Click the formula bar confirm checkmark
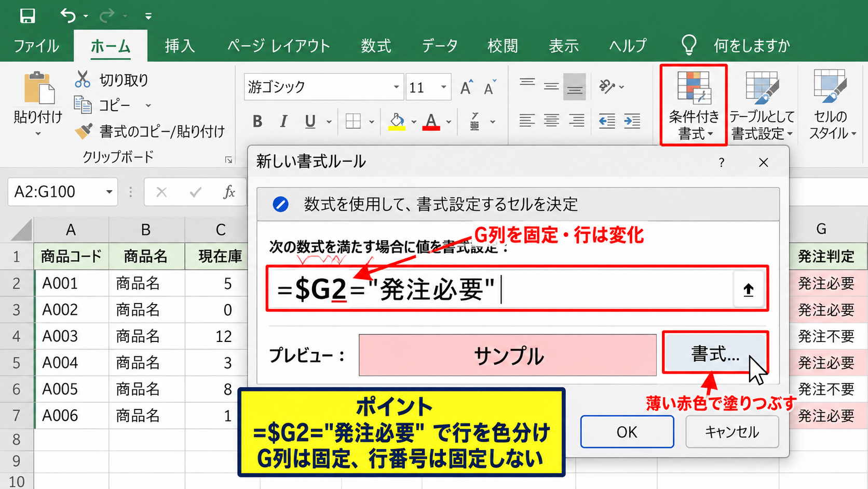 [195, 192]
